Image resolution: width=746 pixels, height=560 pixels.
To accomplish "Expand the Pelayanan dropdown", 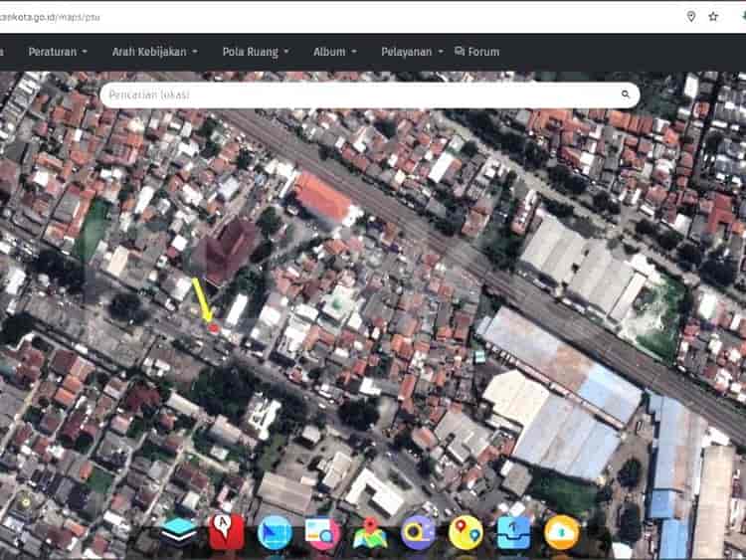I will click(x=412, y=52).
